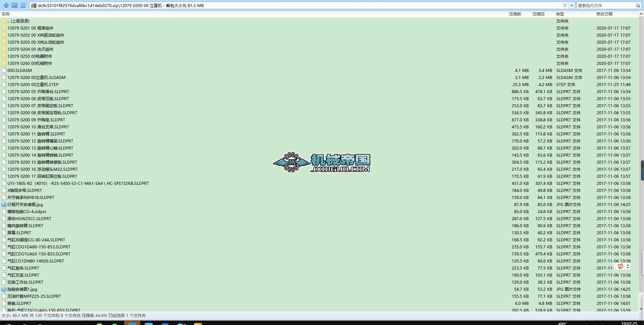Sort files by the 名称 column header
This screenshot has width=644, height=325.
click(6, 14)
